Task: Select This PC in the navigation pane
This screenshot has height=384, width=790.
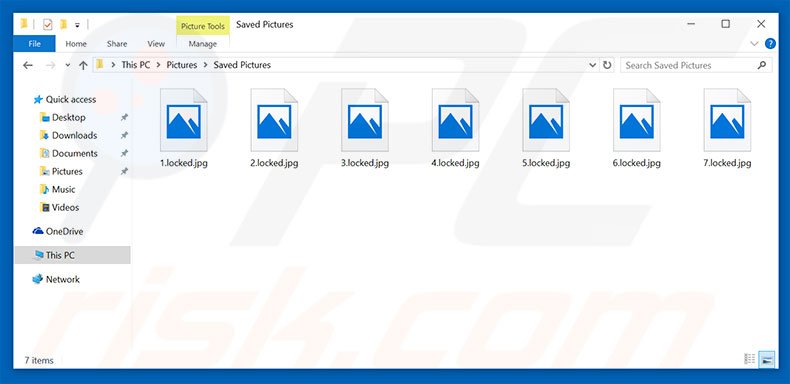Action: (73, 255)
